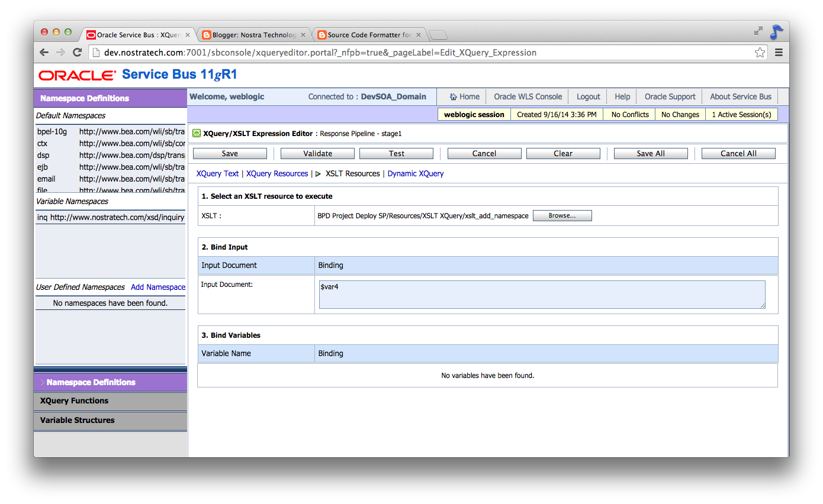Viewport: 823px width, 504px height.
Task: Click the Save All button
Action: point(651,154)
